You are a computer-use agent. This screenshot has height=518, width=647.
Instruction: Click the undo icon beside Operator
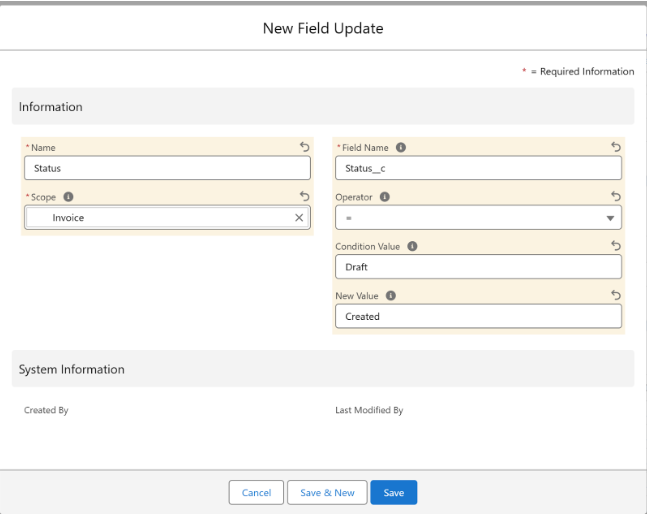616,197
